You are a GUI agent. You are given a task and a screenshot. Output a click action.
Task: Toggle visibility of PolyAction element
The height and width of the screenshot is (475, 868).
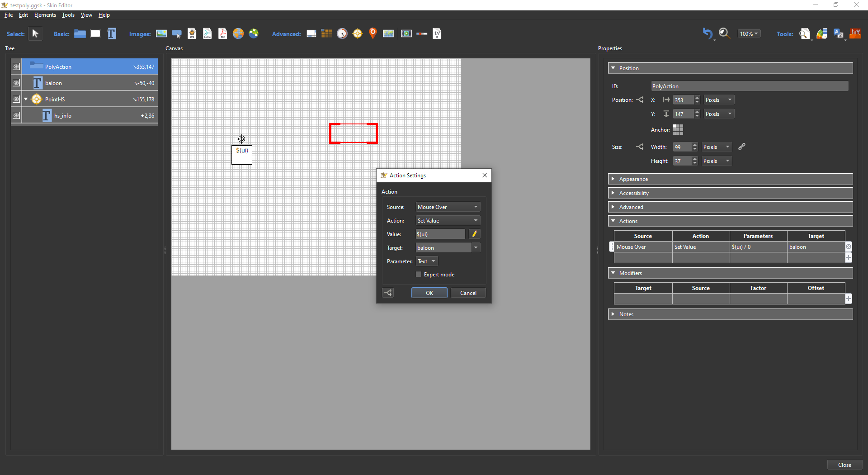pyautogui.click(x=16, y=66)
